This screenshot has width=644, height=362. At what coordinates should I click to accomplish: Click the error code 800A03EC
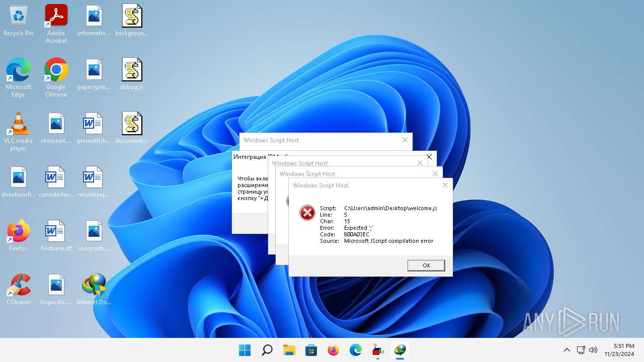[x=356, y=234]
